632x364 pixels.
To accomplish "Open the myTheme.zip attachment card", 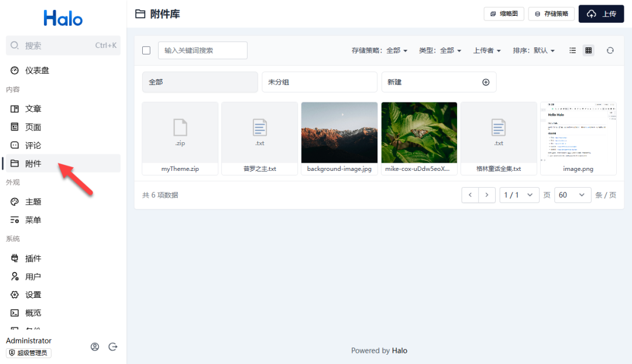I will 180,138.
